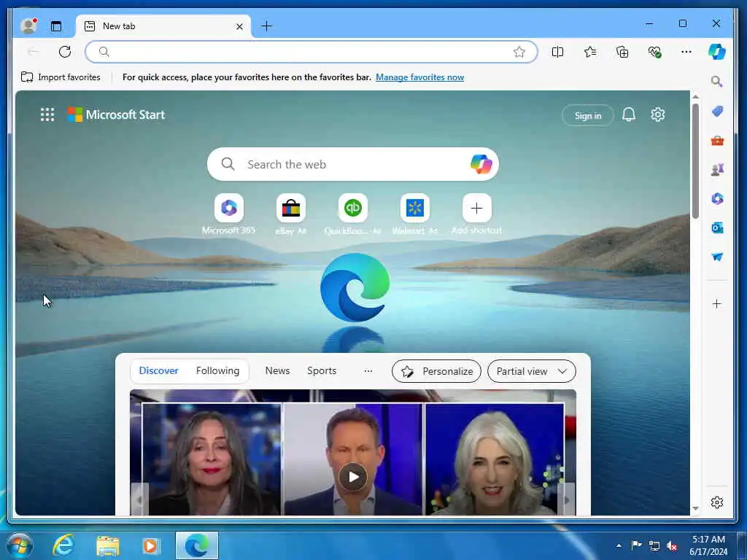Close the New tab tab
Screen dimensions: 747x560
239,27
